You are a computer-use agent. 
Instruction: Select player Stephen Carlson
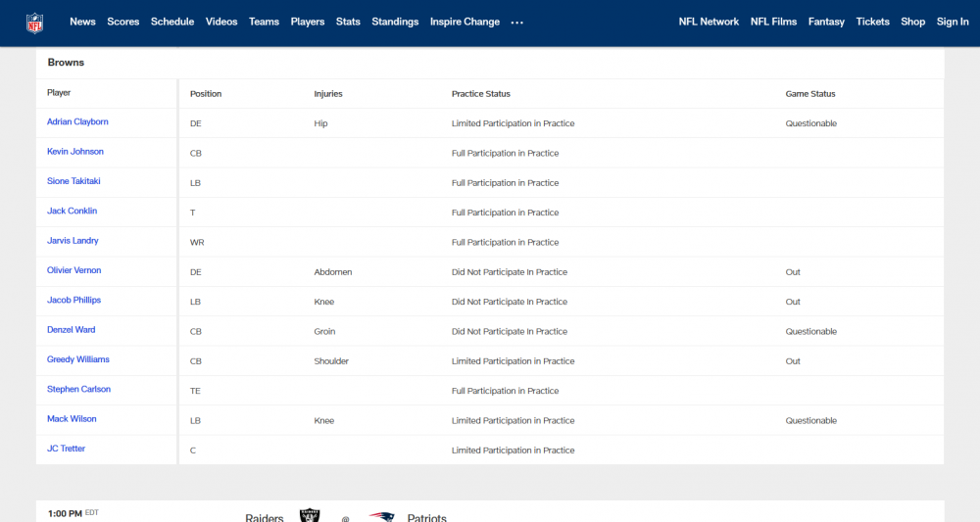78,389
